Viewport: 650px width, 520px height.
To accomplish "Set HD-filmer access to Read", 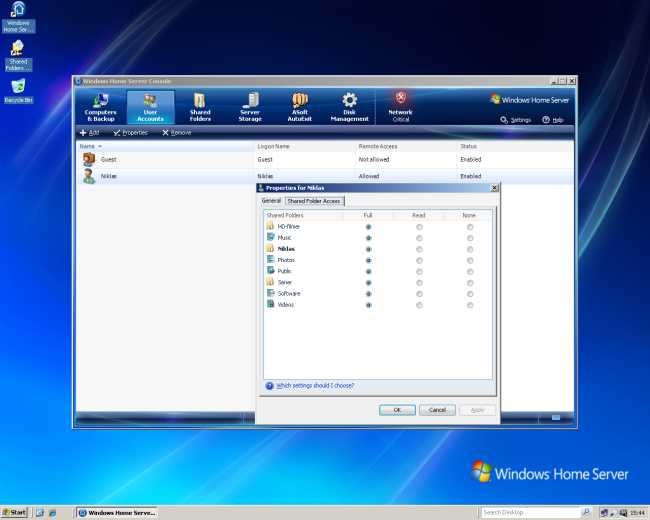I will click(419, 227).
